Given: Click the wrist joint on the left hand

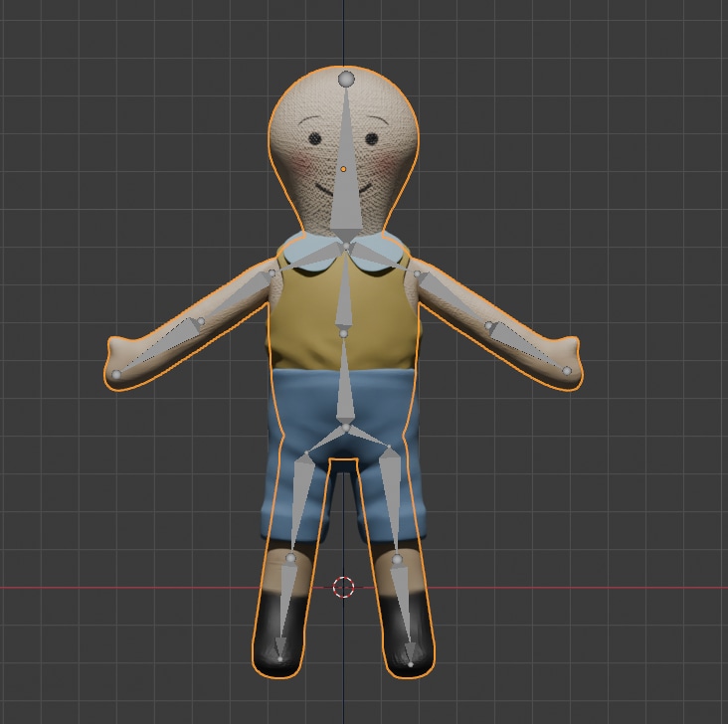Looking at the screenshot, I should click(x=117, y=375).
